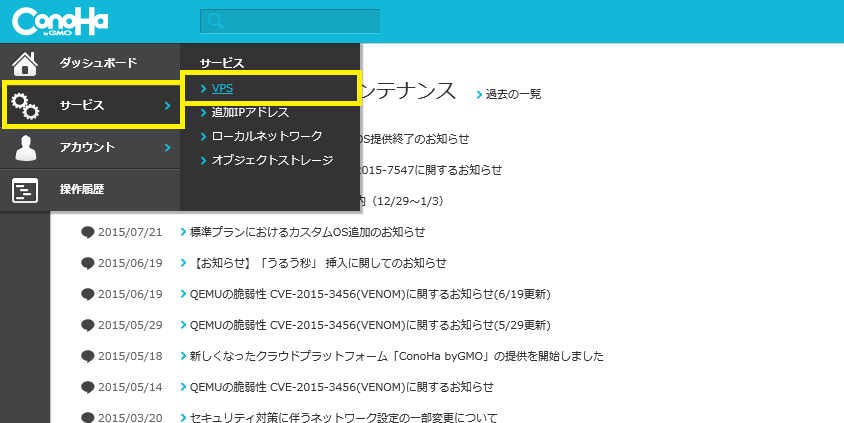Click the サービス gears icon
Viewport: 844px width, 423px height.
coord(25,105)
